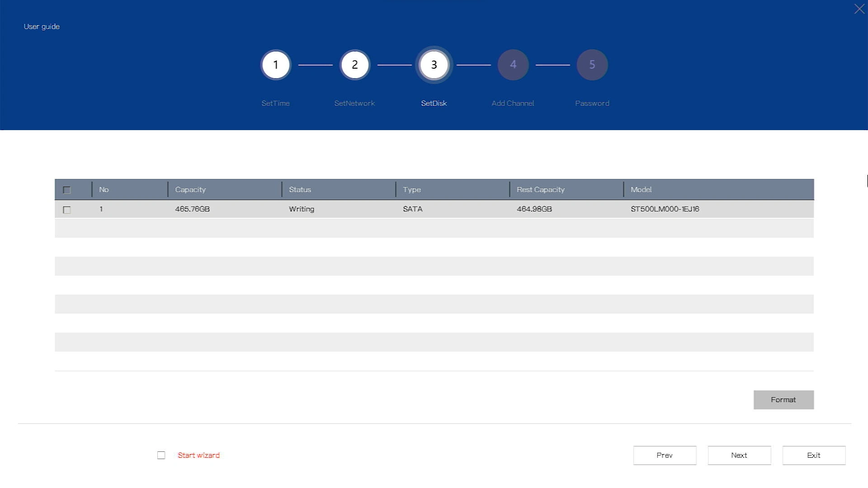The height and width of the screenshot is (488, 868).
Task: Click the Model column header
Action: coord(641,190)
